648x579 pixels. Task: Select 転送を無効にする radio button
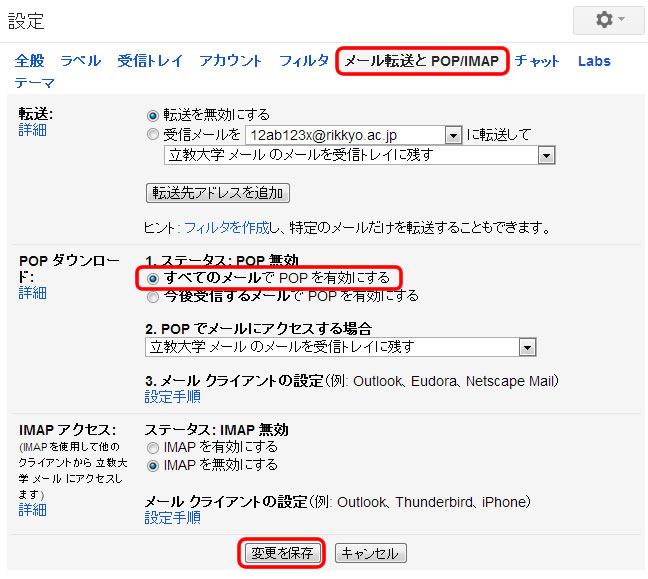[x=153, y=115]
